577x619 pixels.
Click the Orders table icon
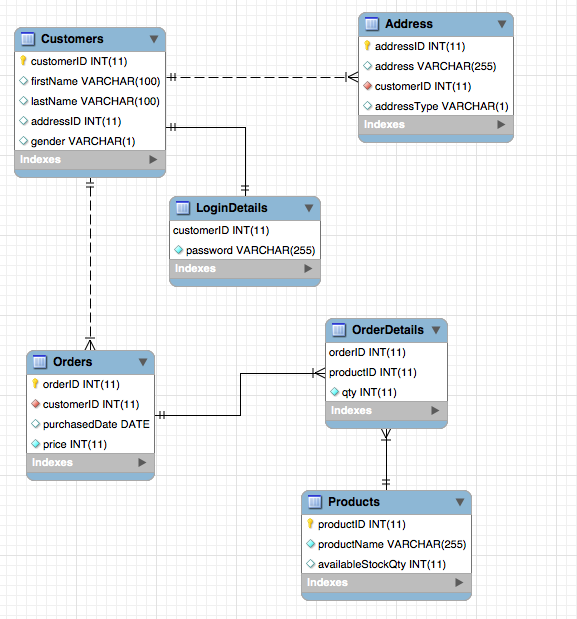40,362
